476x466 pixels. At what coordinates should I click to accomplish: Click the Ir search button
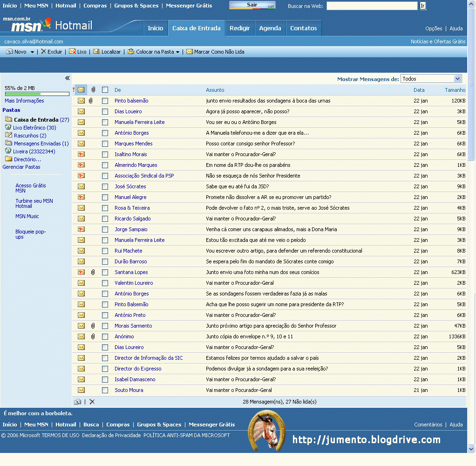point(422,6)
